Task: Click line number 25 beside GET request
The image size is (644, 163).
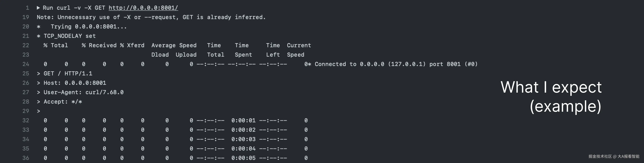Action: pyautogui.click(x=26, y=74)
